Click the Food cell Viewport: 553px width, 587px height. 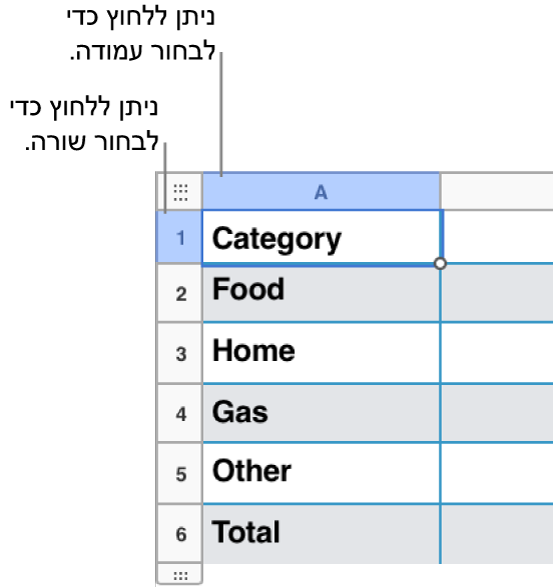click(x=321, y=294)
